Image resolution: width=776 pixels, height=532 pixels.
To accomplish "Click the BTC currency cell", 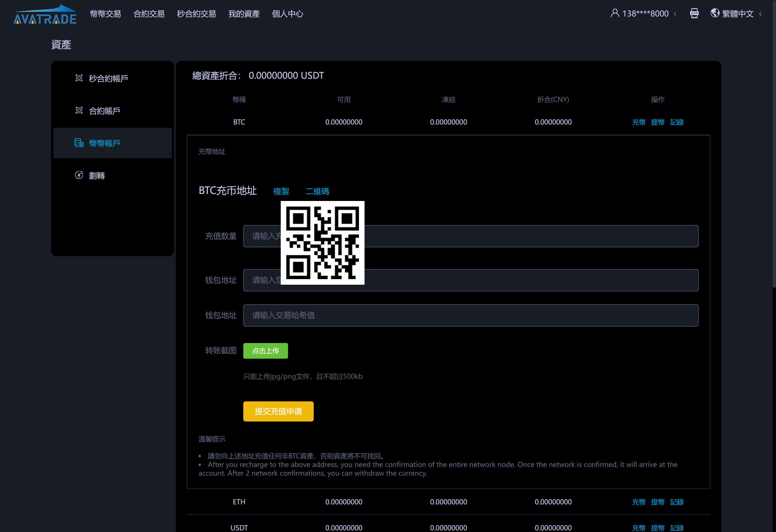I will click(239, 122).
